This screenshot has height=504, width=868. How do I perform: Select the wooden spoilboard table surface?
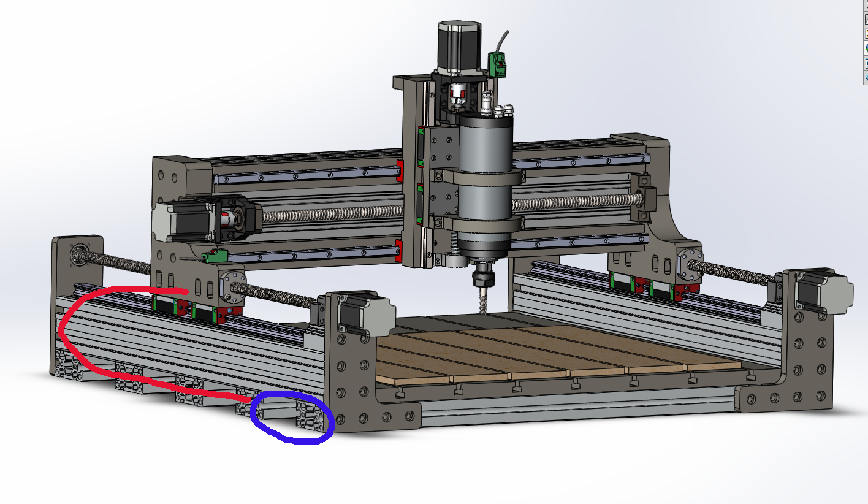pos(552,354)
